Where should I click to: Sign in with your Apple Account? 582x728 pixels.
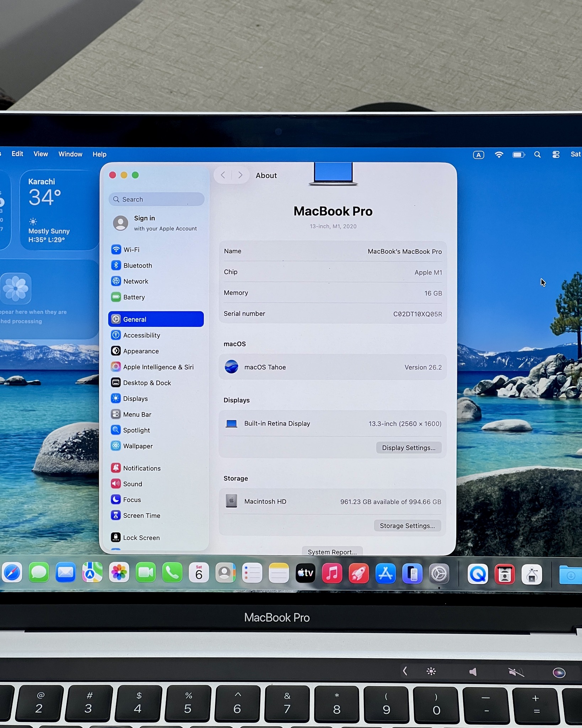tap(156, 223)
